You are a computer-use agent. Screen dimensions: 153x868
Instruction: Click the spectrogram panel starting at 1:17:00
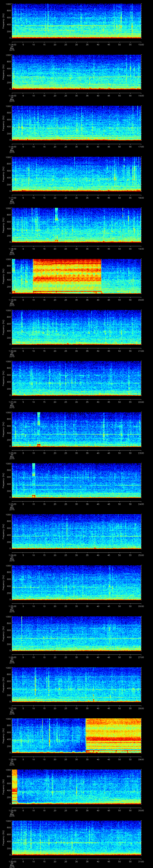pos(77,174)
